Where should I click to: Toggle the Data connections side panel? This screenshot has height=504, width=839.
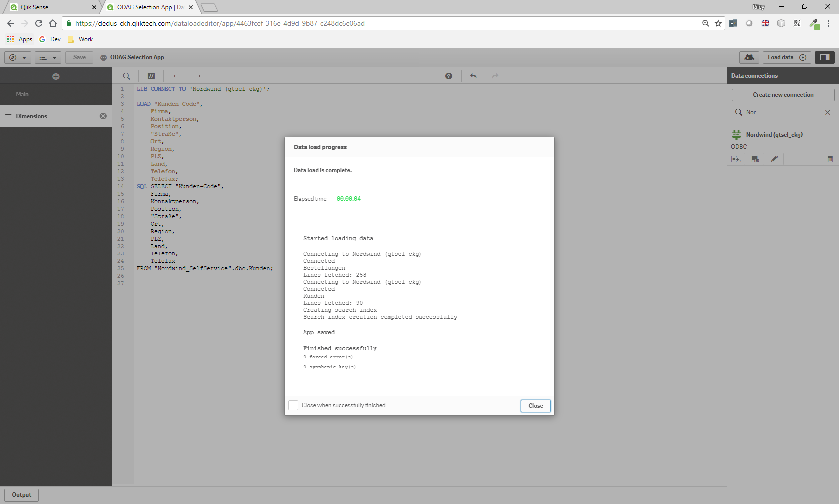click(825, 58)
